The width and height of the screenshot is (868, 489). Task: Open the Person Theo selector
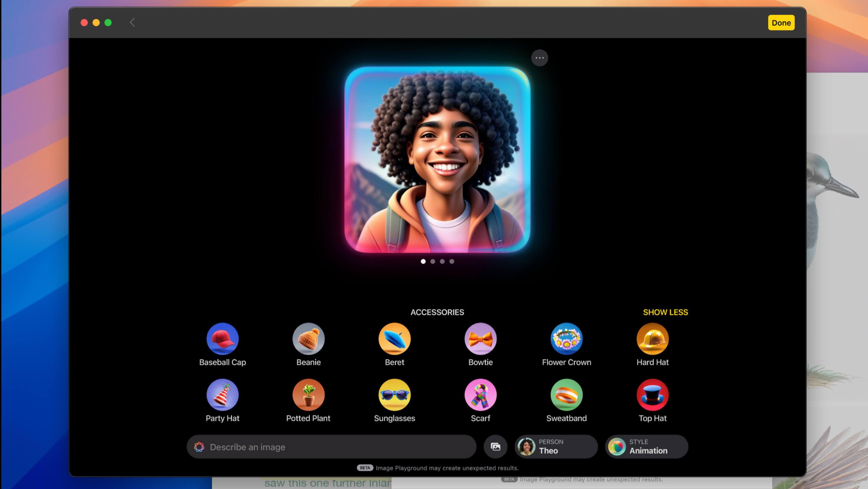(556, 447)
